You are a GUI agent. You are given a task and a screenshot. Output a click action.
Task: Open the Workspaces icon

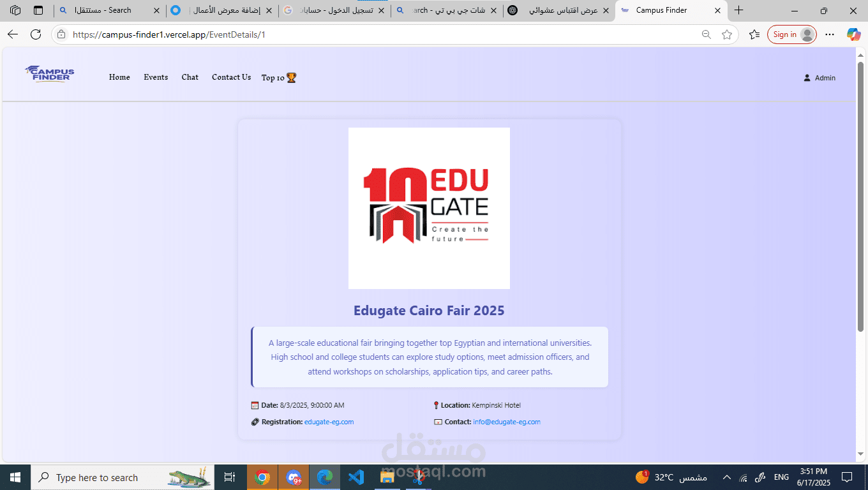[x=15, y=10]
